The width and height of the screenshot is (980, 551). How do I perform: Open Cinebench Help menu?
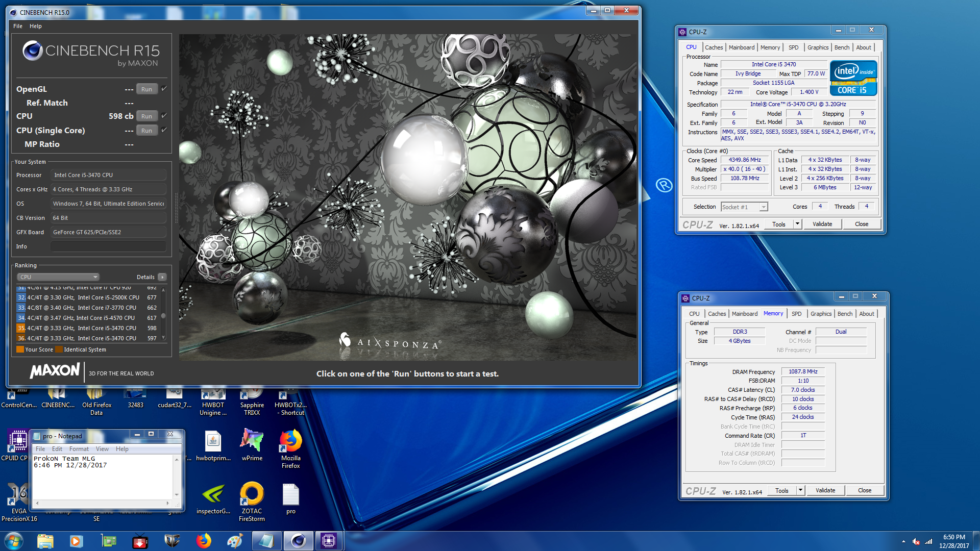[x=35, y=26]
